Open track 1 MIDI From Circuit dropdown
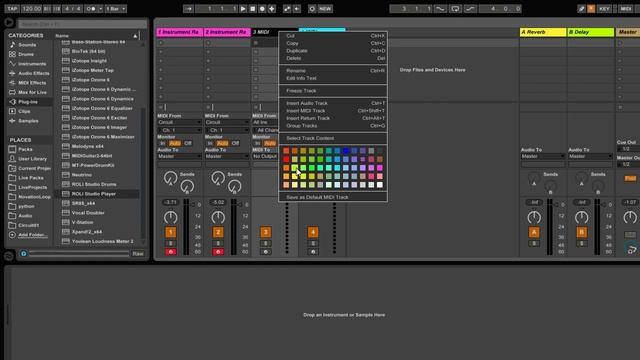This screenshot has height=360, width=640. click(179, 122)
